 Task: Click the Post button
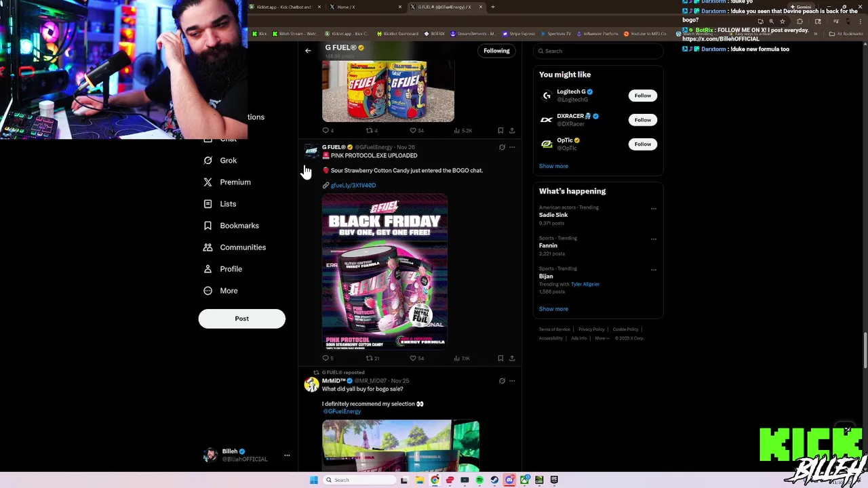tap(242, 319)
